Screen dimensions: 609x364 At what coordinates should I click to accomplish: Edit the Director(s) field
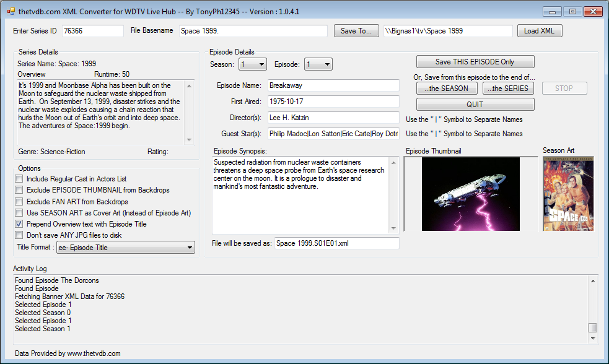pos(333,118)
